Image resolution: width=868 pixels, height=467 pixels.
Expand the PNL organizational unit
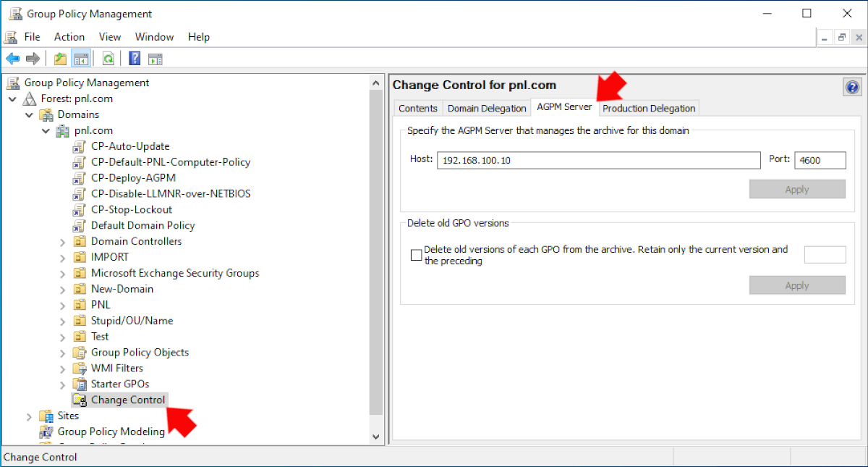click(62, 306)
